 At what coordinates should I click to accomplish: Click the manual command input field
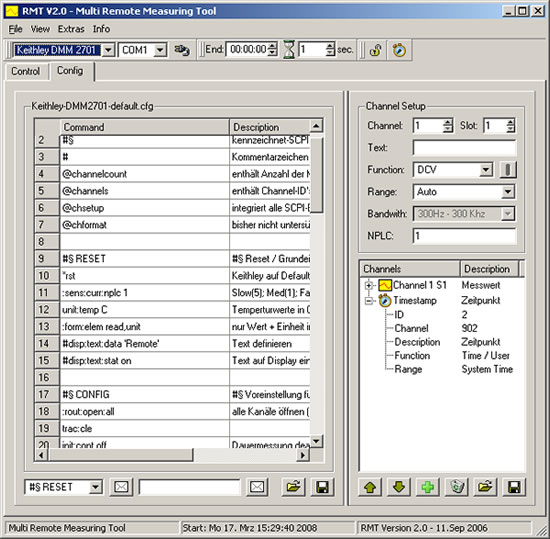pos(189,487)
